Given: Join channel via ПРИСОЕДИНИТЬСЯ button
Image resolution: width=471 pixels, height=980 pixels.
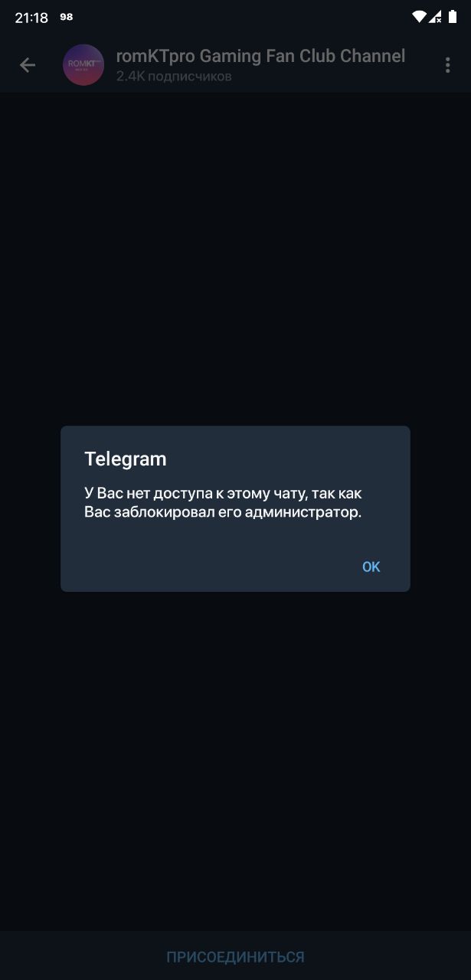Looking at the screenshot, I should click(x=235, y=957).
